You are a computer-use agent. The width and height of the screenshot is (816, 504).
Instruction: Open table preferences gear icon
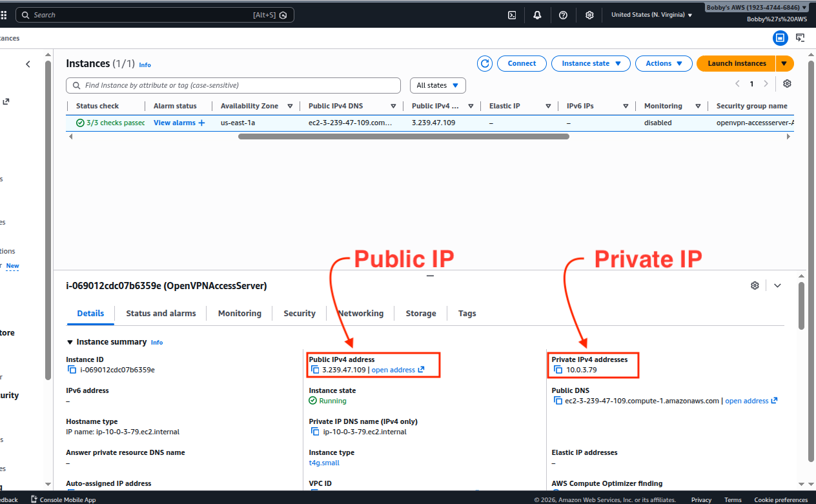[787, 84]
